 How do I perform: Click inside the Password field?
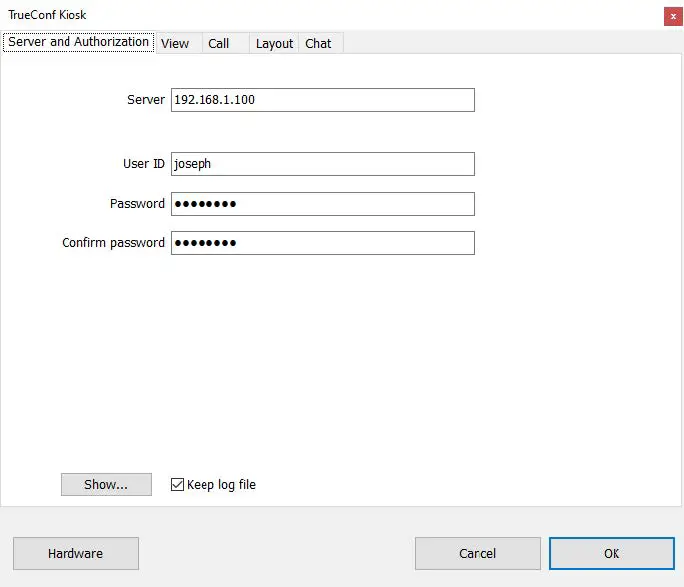click(x=323, y=204)
